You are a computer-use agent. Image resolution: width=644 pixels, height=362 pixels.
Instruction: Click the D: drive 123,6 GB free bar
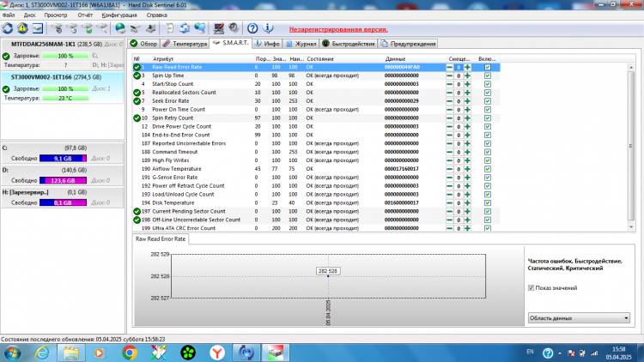(63, 181)
